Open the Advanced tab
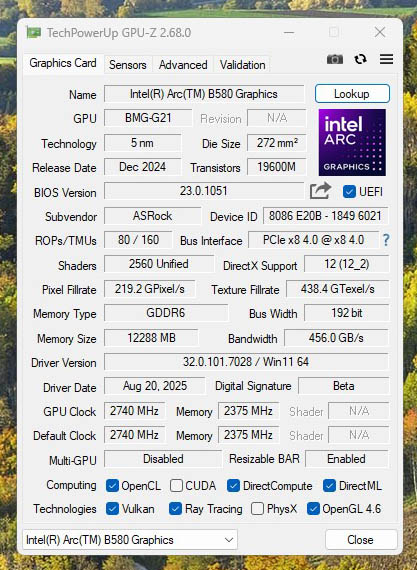The width and height of the screenshot is (417, 570). [x=183, y=65]
